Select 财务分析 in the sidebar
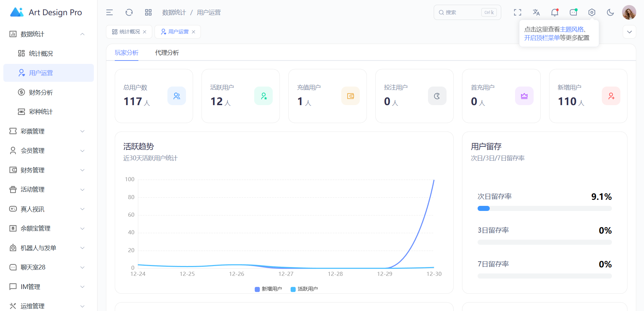Viewport: 644px width, 311px height. pos(41,92)
